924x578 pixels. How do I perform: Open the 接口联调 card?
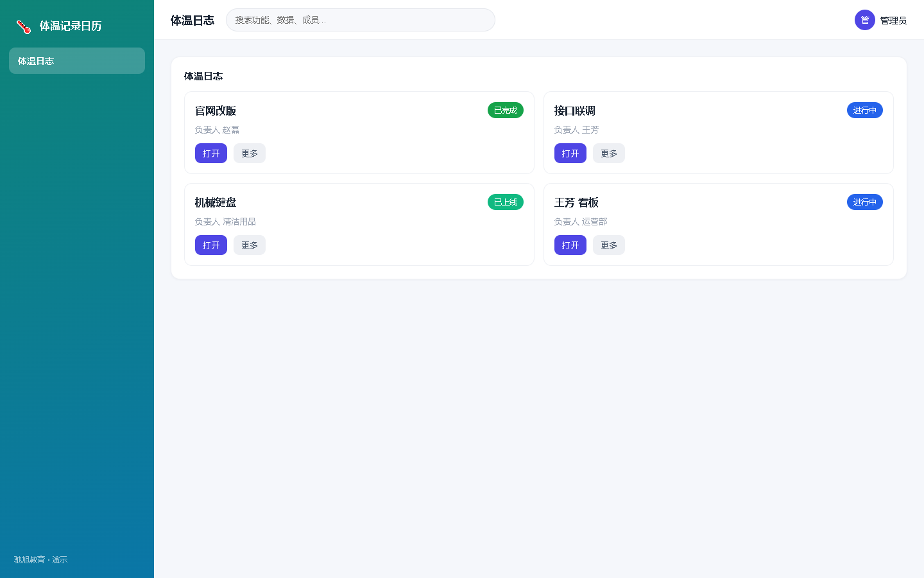point(570,153)
